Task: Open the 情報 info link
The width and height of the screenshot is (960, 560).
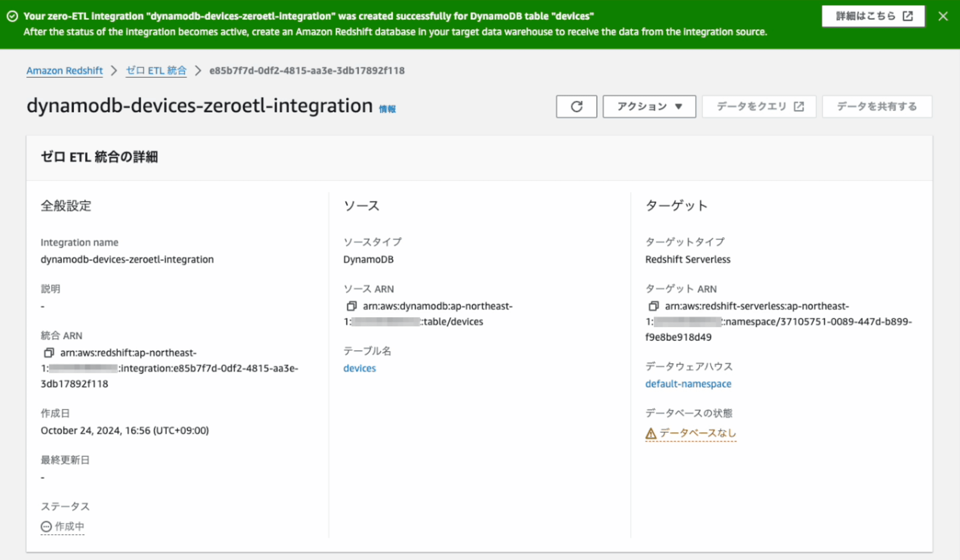Action: click(x=387, y=109)
